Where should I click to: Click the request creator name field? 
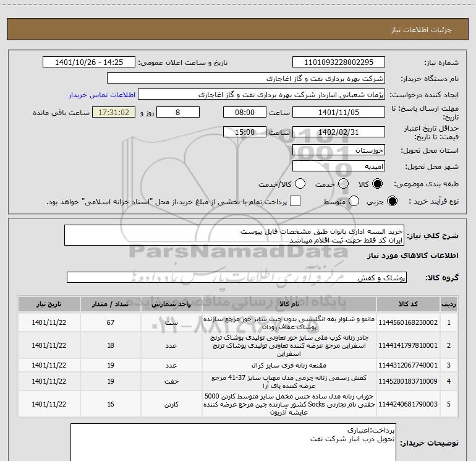click(x=261, y=95)
